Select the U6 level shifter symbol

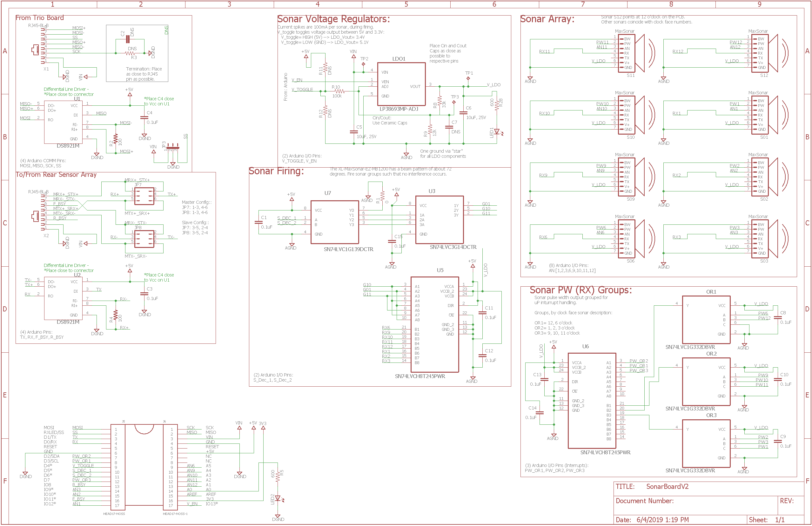coord(592,401)
